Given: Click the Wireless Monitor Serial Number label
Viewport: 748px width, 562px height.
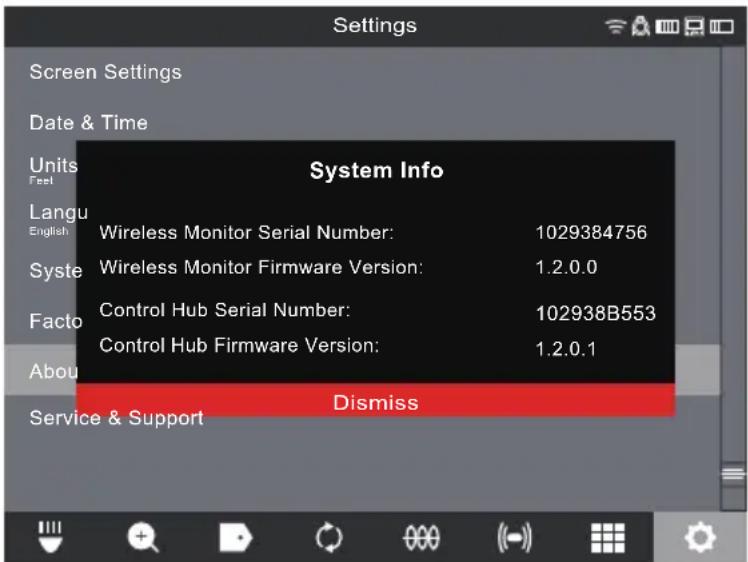Looking at the screenshot, I should (x=247, y=232).
